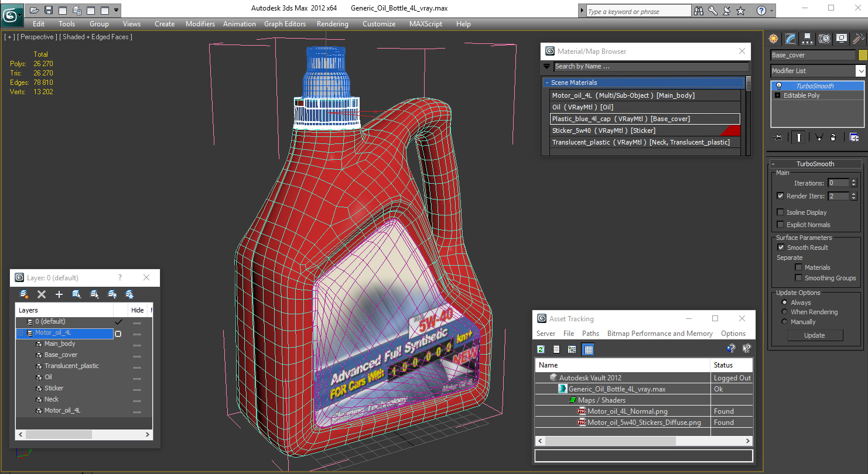Click Shaded + Edged Faces viewport label
Image resolution: width=868 pixels, height=474 pixels.
click(97, 37)
